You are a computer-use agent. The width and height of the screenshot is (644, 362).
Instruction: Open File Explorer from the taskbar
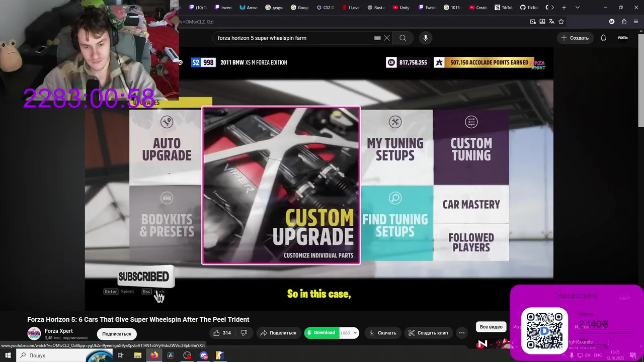tap(137, 355)
